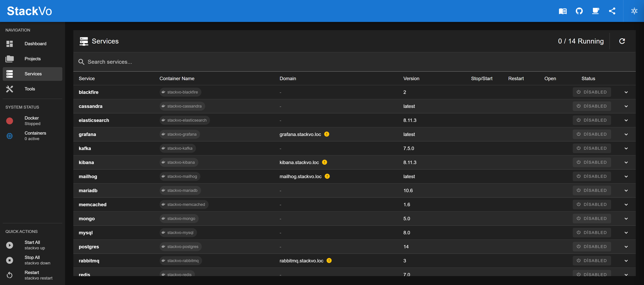
Task: Click the domain warning icon next to grafana.stackvo.loc
Action: [x=326, y=134]
